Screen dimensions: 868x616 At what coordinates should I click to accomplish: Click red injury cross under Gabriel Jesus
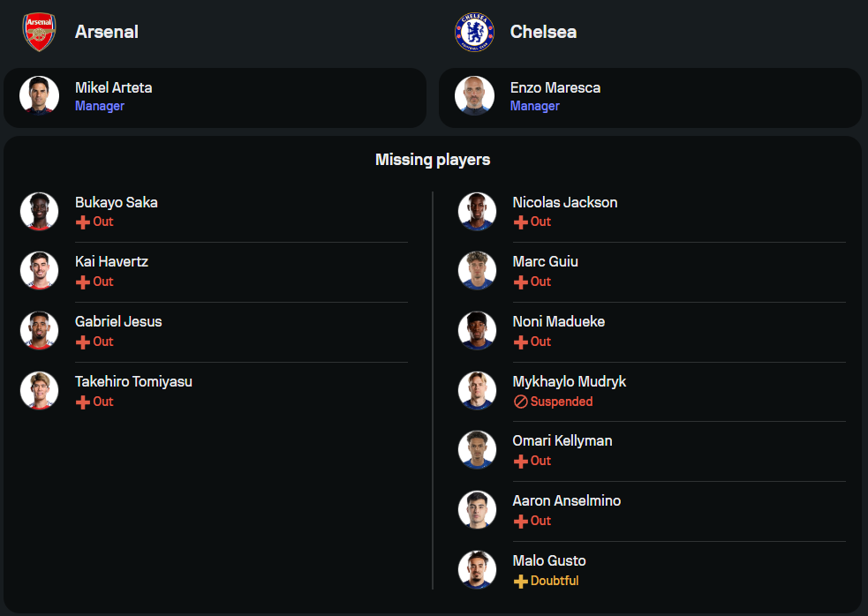click(83, 342)
